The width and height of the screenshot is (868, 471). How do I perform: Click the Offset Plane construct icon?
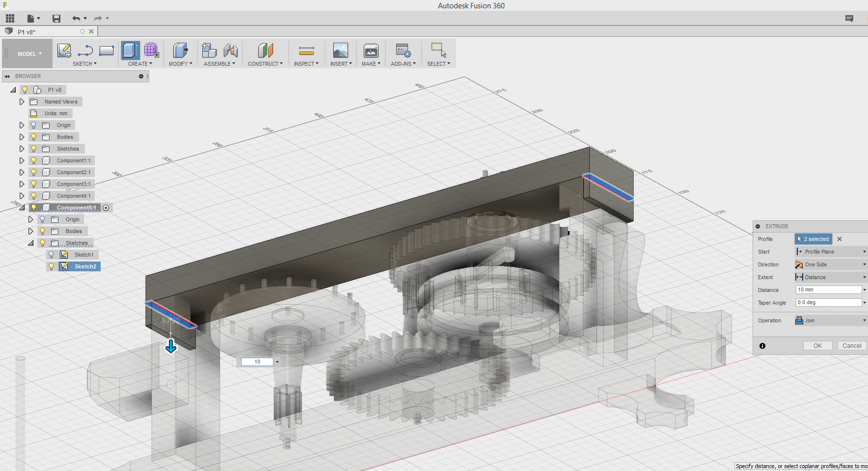[265, 50]
